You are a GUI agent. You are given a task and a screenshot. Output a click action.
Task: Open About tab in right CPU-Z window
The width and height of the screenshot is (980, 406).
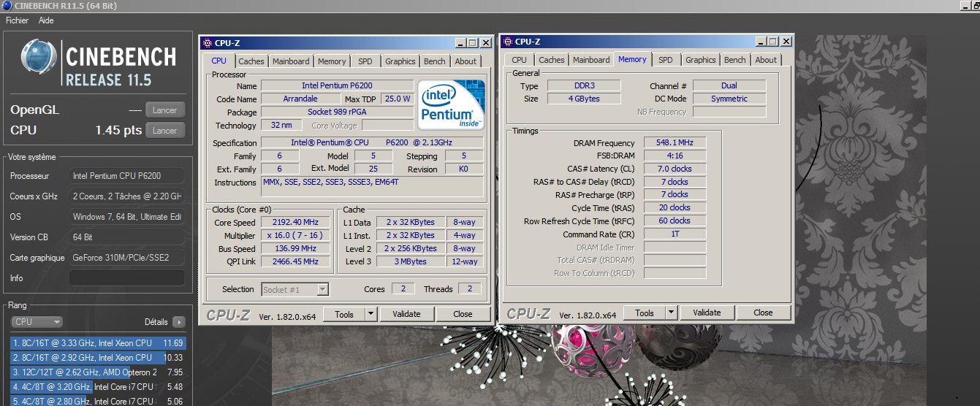point(766,60)
